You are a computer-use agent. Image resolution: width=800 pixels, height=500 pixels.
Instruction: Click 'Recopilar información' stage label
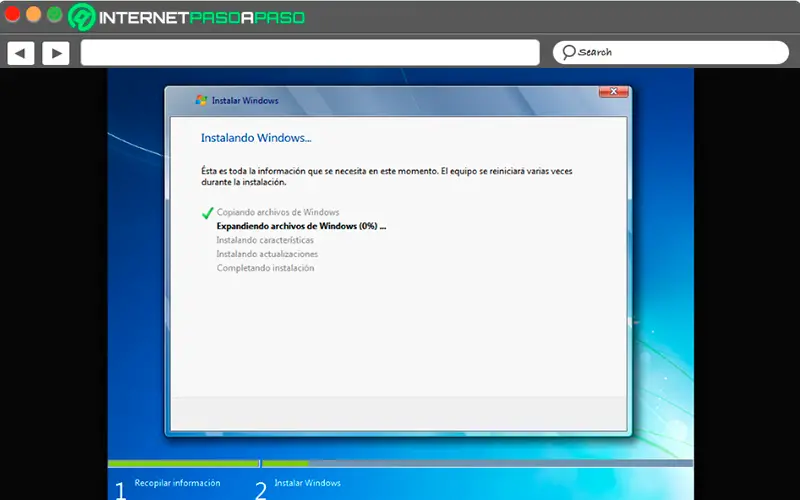click(x=177, y=483)
